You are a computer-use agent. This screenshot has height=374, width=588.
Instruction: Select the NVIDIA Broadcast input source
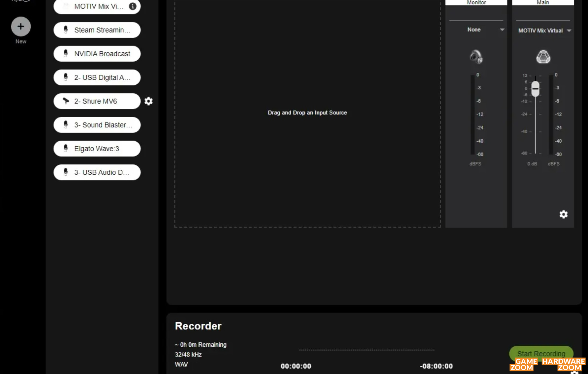pos(97,54)
